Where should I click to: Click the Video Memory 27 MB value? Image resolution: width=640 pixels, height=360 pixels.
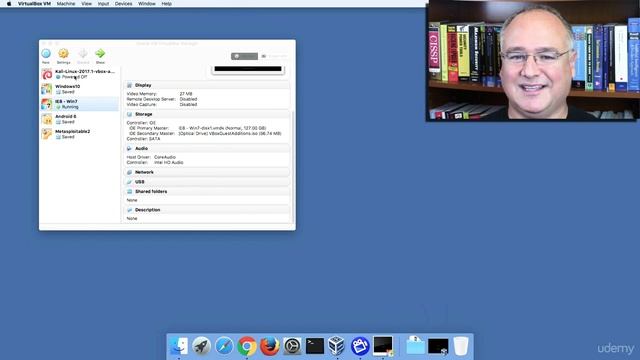coord(186,94)
